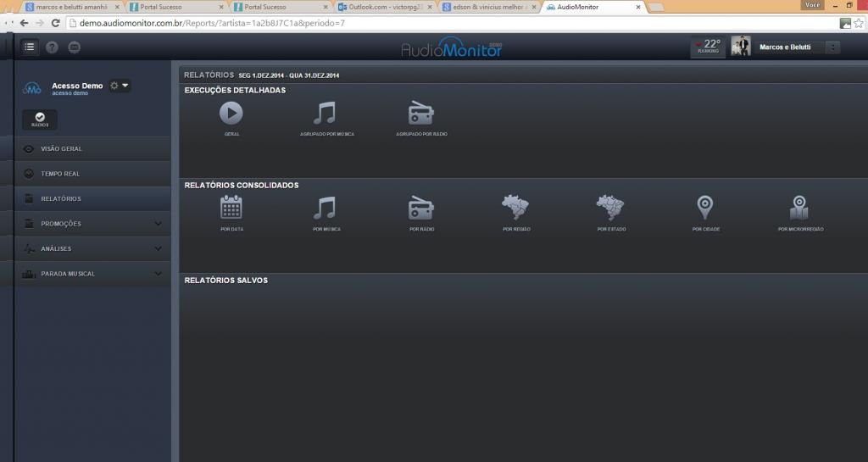Open the Geral detailed executions report

pyautogui.click(x=231, y=114)
